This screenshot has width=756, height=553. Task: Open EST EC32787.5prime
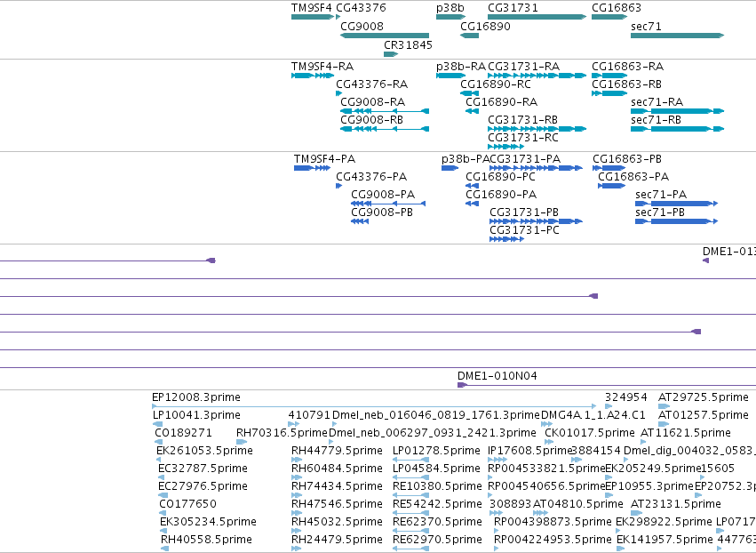coord(203,469)
